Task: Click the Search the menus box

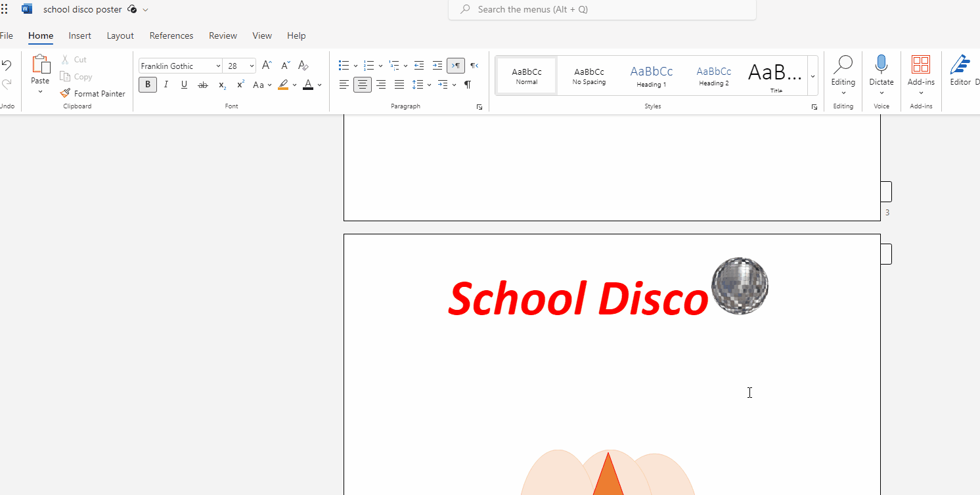Action: 602,10
